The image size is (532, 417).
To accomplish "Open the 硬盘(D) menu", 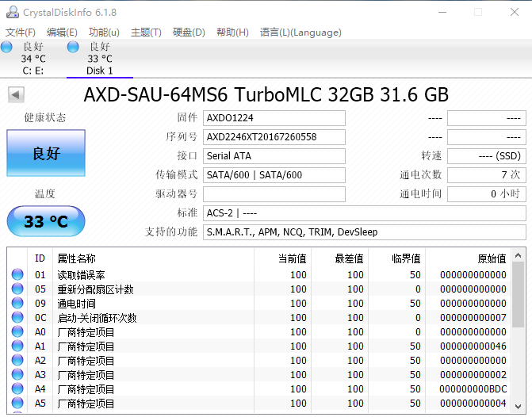I will pos(189,33).
